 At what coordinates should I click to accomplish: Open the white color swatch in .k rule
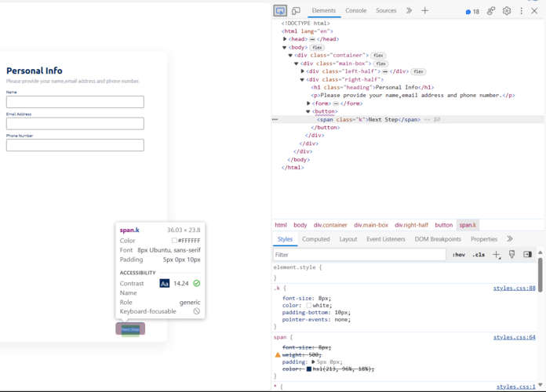(x=309, y=305)
